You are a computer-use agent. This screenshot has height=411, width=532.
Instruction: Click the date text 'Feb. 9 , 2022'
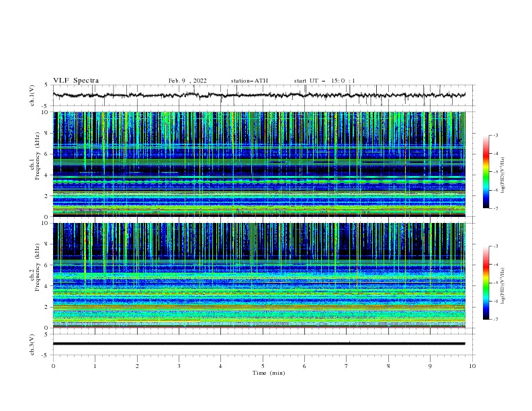(x=187, y=81)
